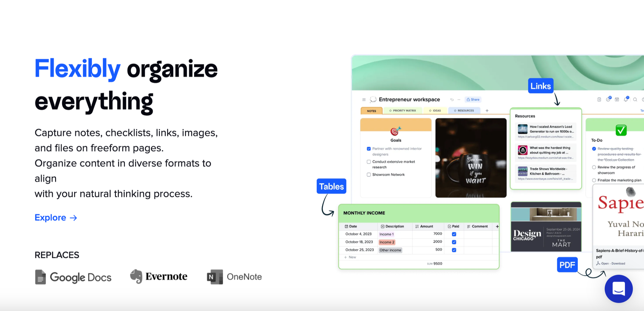Click the search magnifier icon
644x311 pixels.
click(635, 100)
